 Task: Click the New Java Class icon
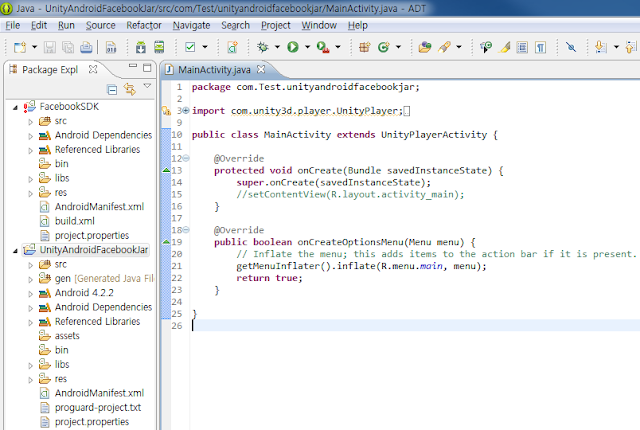[384, 47]
